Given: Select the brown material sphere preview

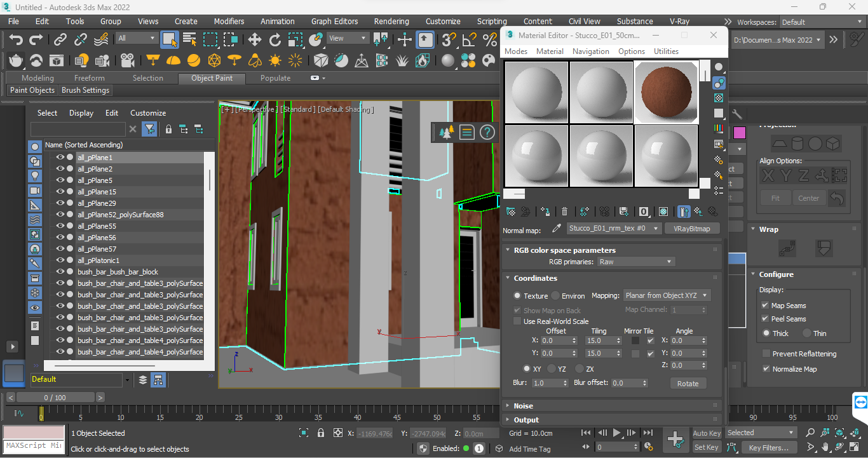Looking at the screenshot, I should (666, 91).
